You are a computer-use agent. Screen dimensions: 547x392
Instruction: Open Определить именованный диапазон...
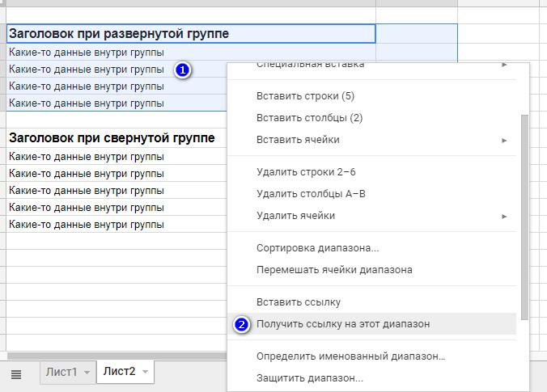372,356
